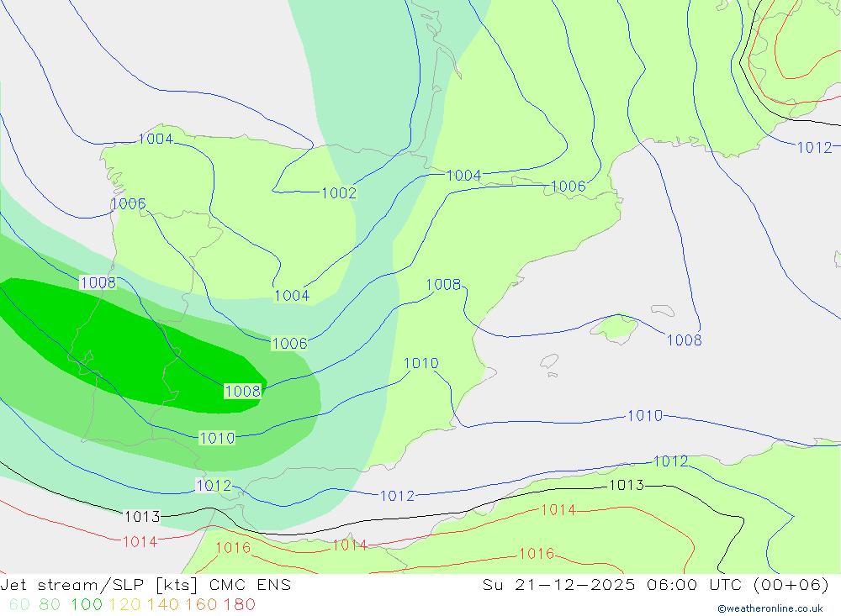This screenshot has height=616, width=841.
Task: Click the 1016 label near Morocco coast
Action: [x=233, y=547]
